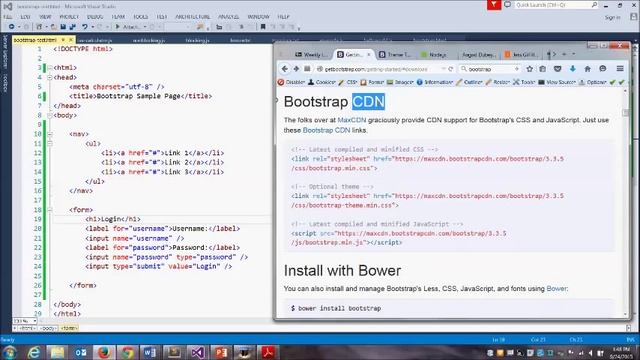Screen dimensions: 640x360
Task: Open the Disable menu in Web Developer toolbar
Action: tap(291, 82)
